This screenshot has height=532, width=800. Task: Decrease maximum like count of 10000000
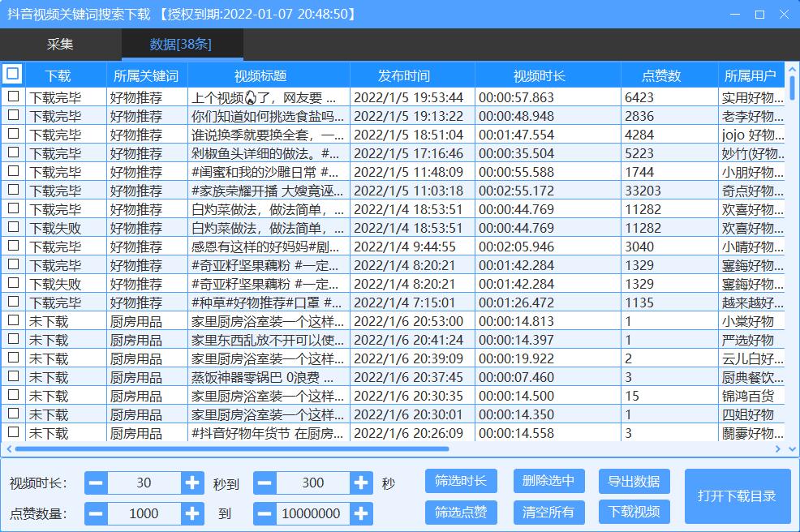[265, 513]
